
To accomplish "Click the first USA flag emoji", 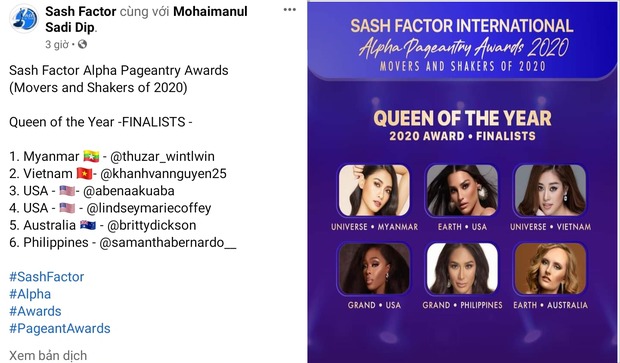I will pos(67,191).
